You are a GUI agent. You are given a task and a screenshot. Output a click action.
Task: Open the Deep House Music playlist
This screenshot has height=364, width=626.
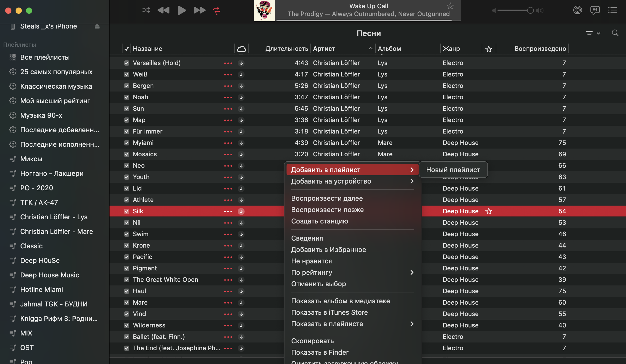click(x=50, y=275)
